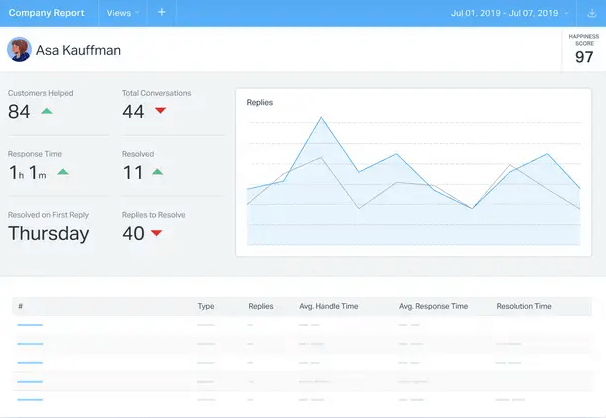Click the green arrow beside Resolved 11
This screenshot has width=606, height=418.
click(157, 172)
